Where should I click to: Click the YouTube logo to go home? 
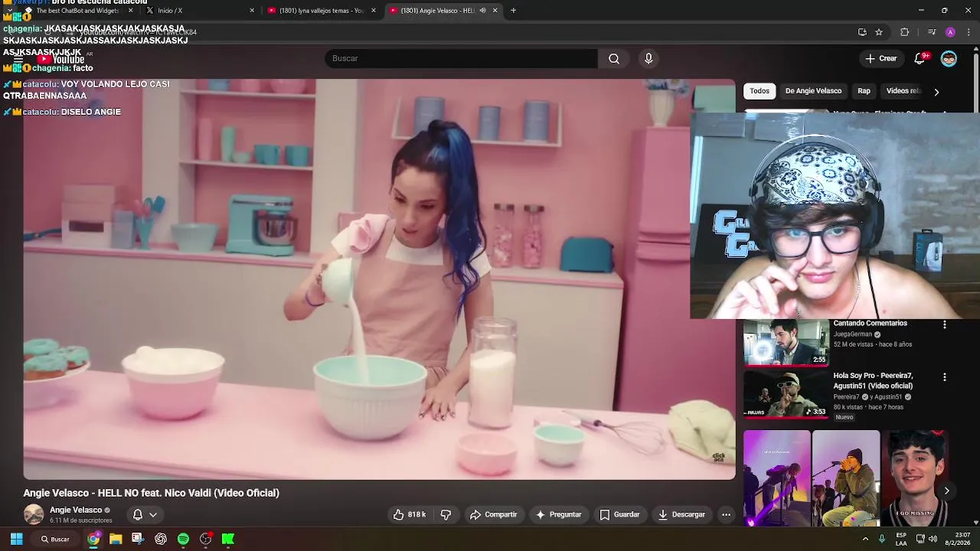point(60,59)
